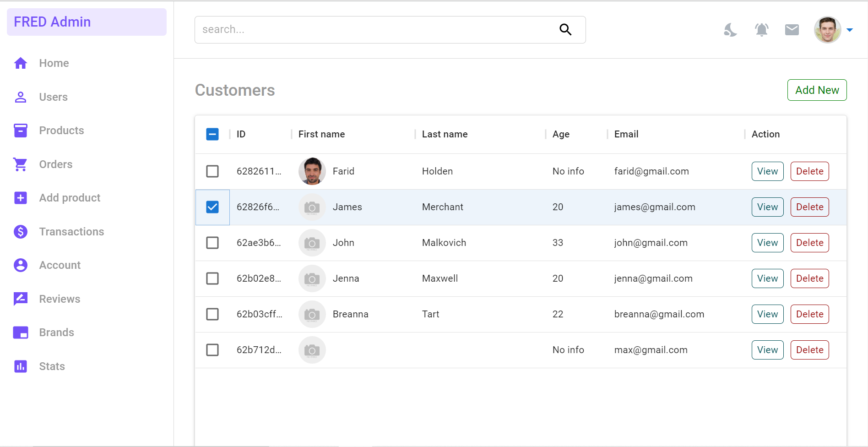Viewport: 868px width, 447px height.
Task: Click the Brands card icon
Action: 21,333
